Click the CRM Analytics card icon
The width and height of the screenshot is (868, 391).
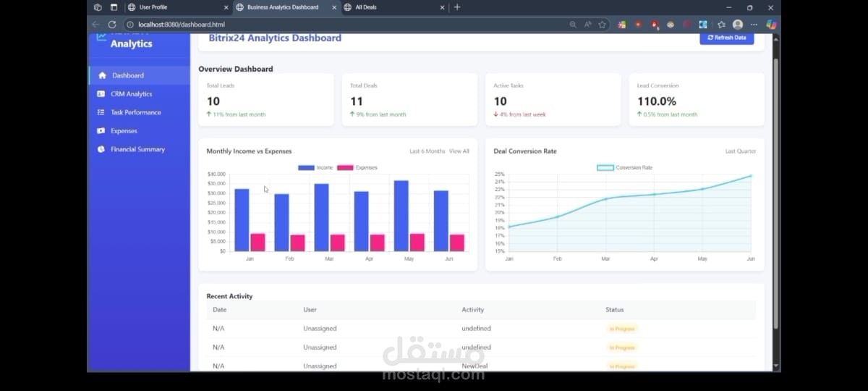pos(101,94)
